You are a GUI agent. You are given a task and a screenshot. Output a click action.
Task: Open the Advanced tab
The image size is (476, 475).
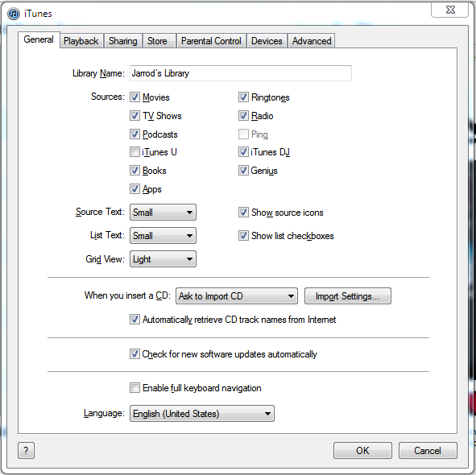(312, 41)
